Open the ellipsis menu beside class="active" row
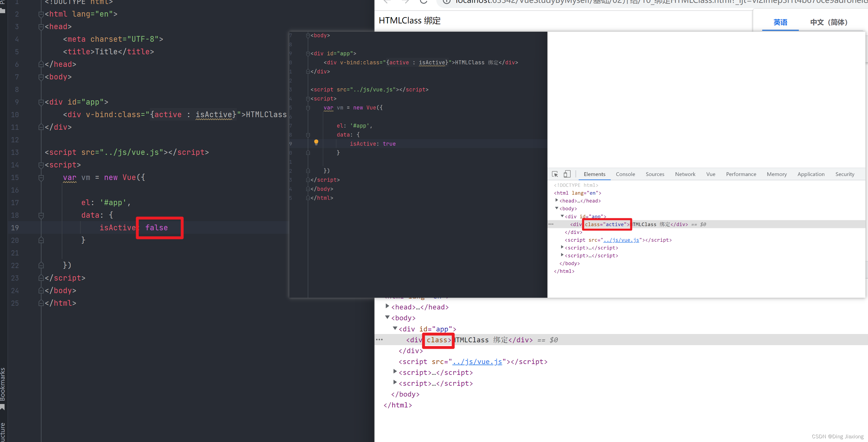The image size is (868, 442). click(551, 224)
